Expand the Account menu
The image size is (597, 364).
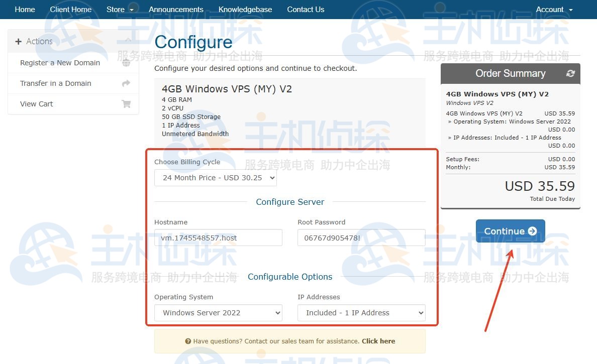click(554, 10)
